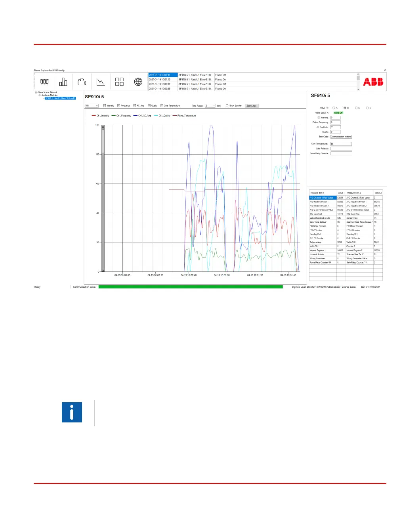The height and width of the screenshot is (510, 420).
Task: Select Active FS radio option C
Action: coord(356,108)
